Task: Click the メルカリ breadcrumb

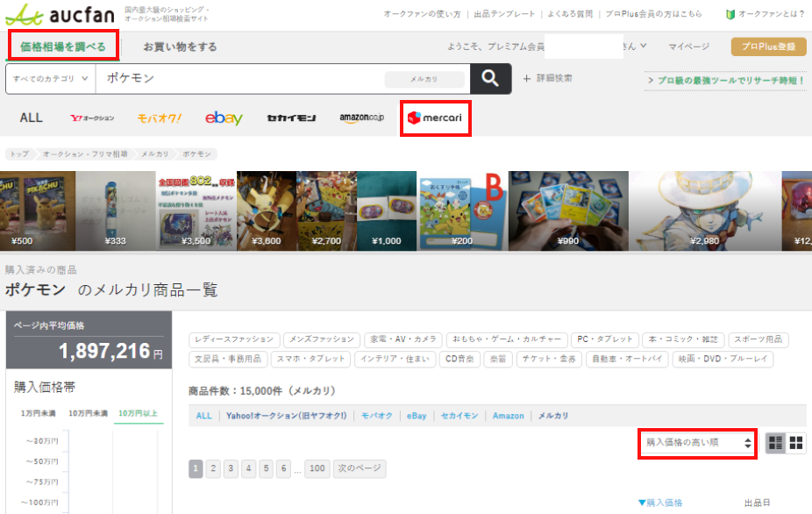Action: point(155,154)
